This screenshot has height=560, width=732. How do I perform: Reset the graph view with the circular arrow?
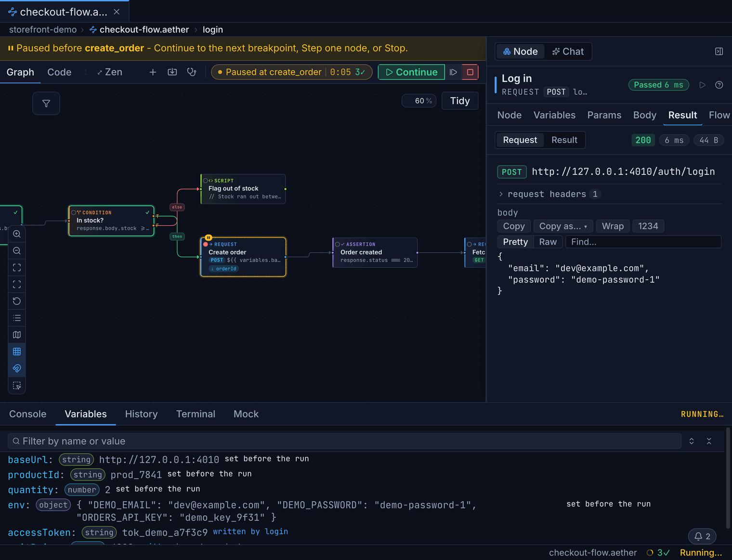click(x=17, y=301)
